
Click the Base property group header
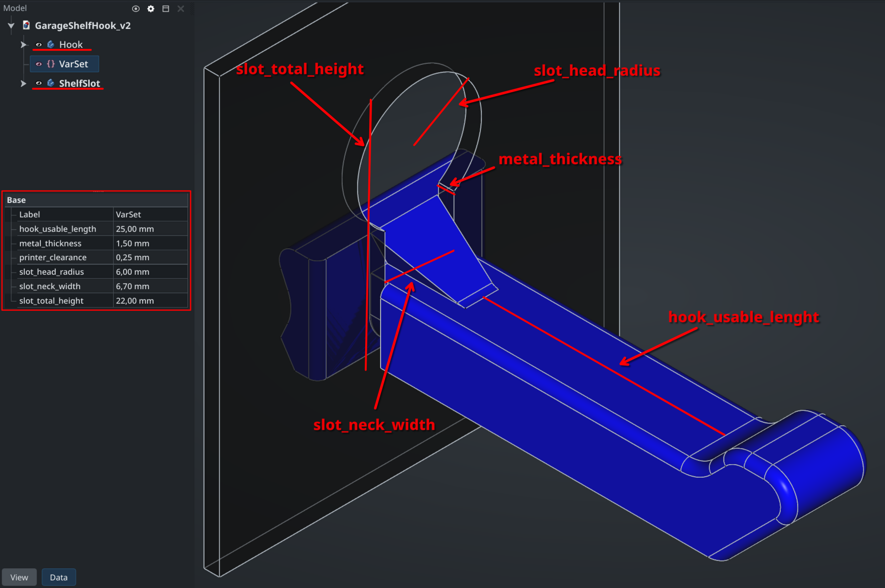(96, 200)
